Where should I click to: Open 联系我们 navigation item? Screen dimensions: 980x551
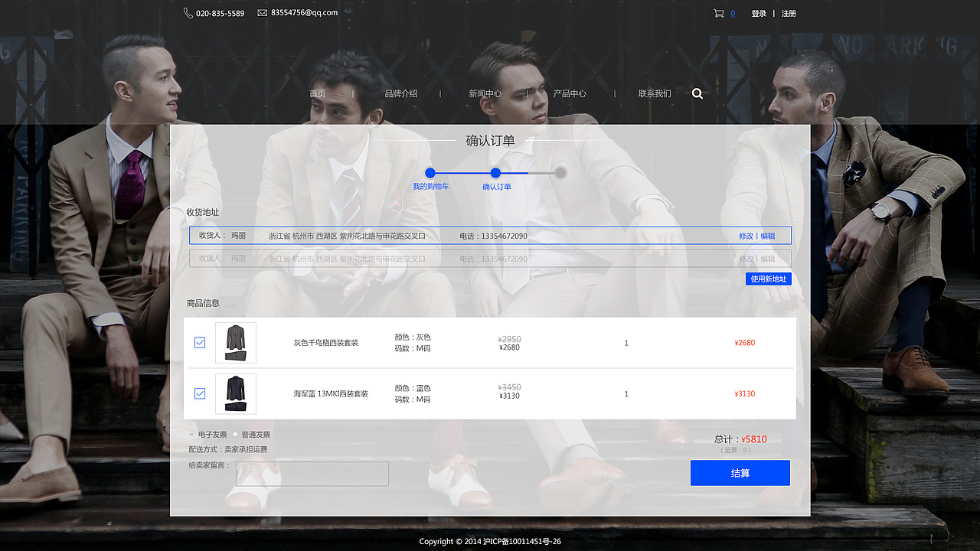tap(655, 93)
